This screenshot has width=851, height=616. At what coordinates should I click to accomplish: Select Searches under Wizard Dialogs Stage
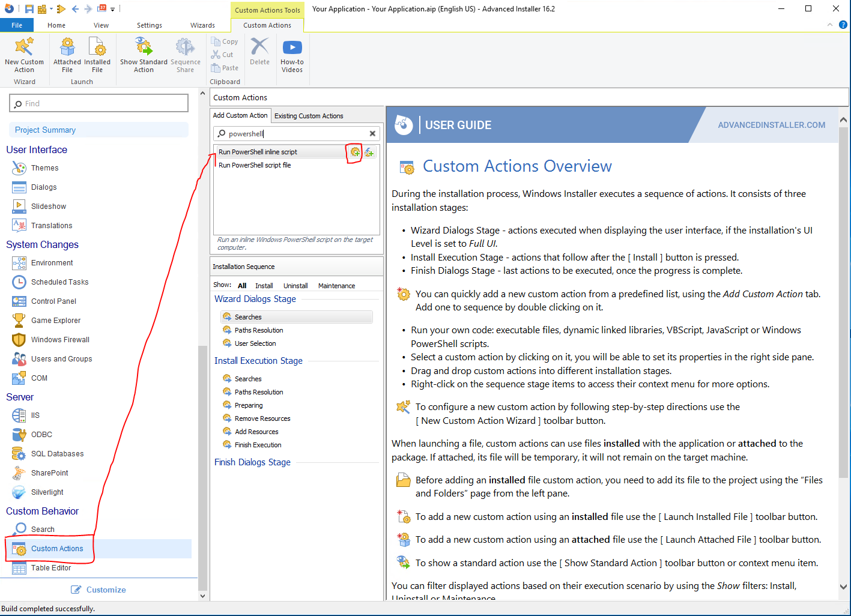click(297, 317)
